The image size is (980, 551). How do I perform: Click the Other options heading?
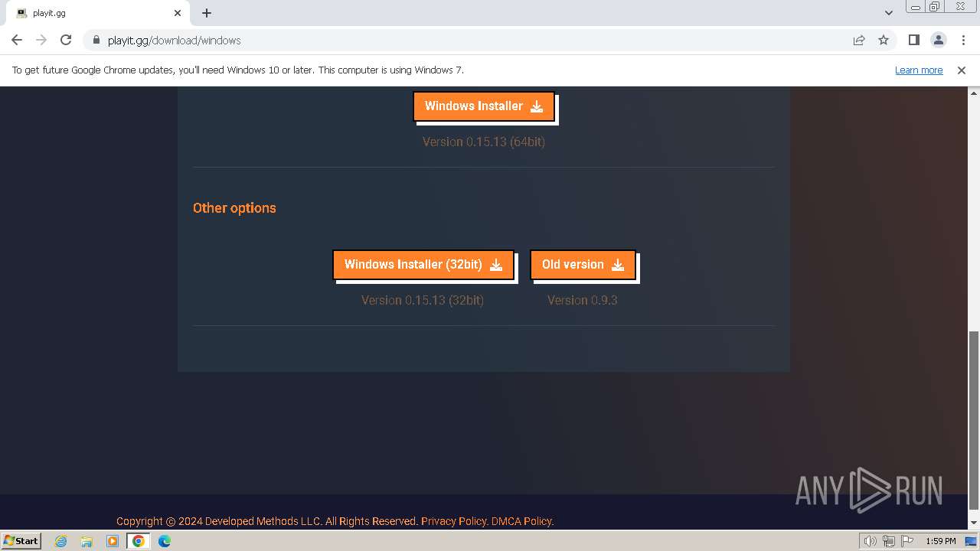[x=234, y=208]
